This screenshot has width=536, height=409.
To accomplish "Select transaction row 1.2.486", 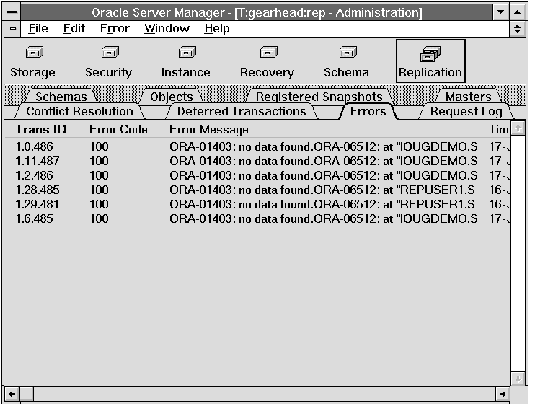I will tap(257, 176).
